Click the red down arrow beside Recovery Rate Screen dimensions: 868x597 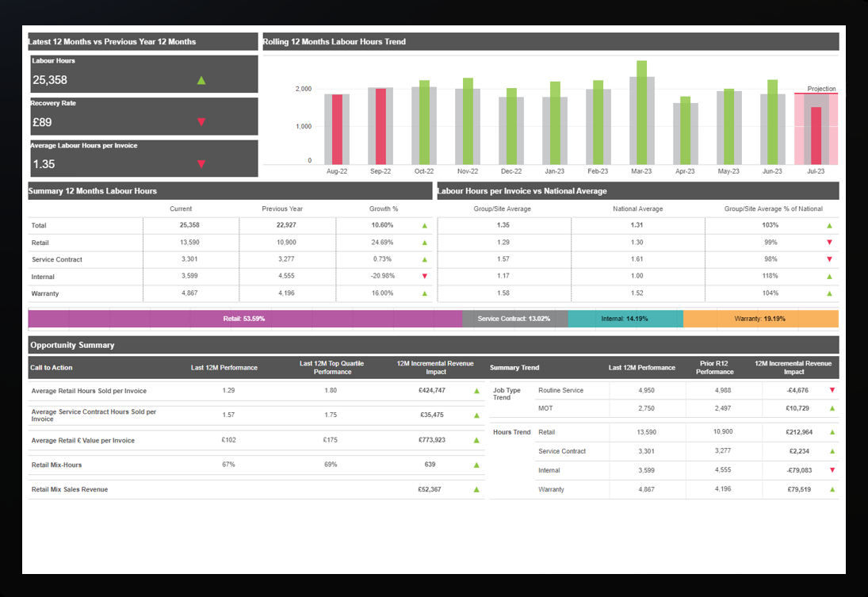coord(201,122)
